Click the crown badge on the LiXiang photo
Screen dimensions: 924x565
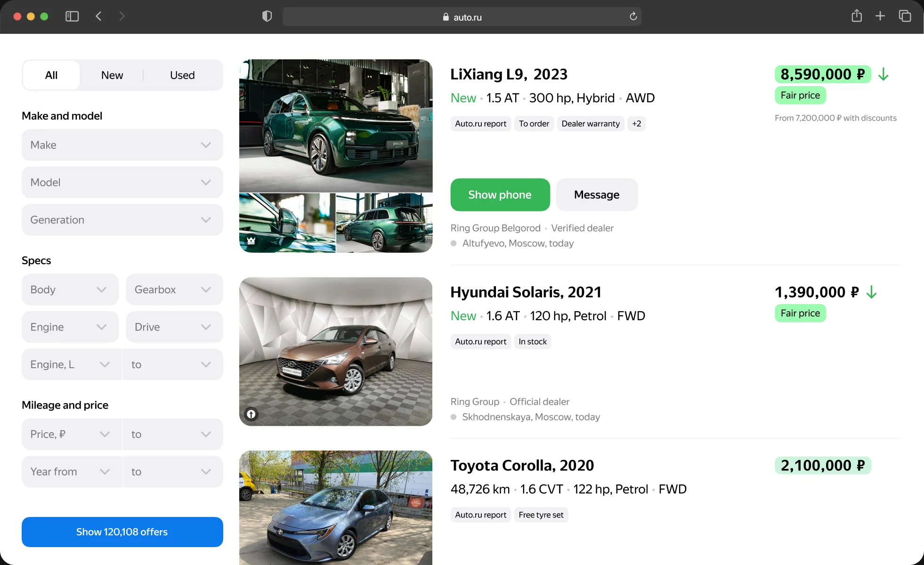pyautogui.click(x=251, y=241)
